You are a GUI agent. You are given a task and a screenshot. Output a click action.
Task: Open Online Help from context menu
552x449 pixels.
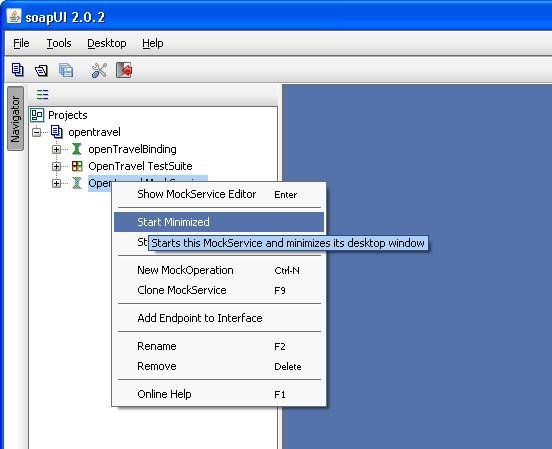[219, 394]
